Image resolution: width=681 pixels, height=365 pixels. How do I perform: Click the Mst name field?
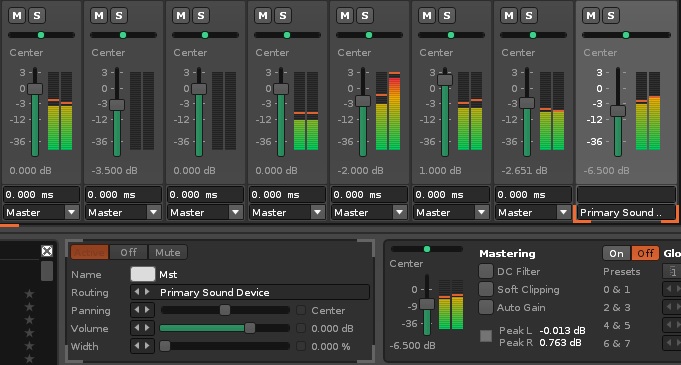coord(168,275)
